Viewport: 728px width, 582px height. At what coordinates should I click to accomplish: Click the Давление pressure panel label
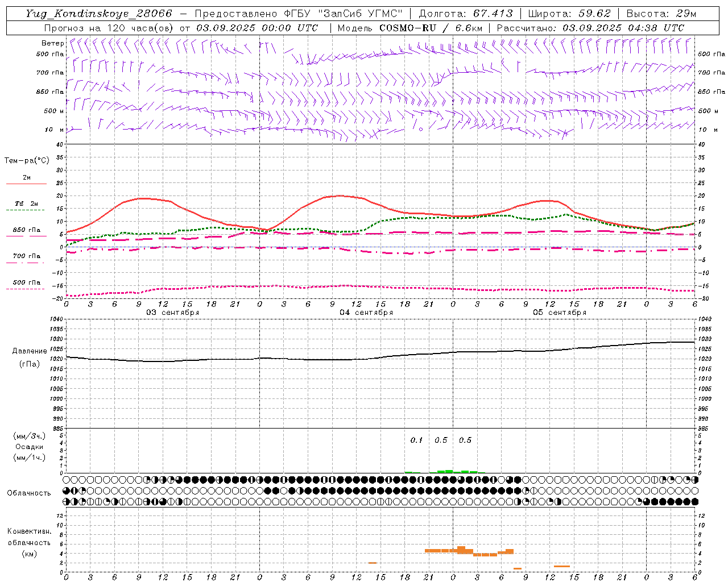(x=30, y=351)
